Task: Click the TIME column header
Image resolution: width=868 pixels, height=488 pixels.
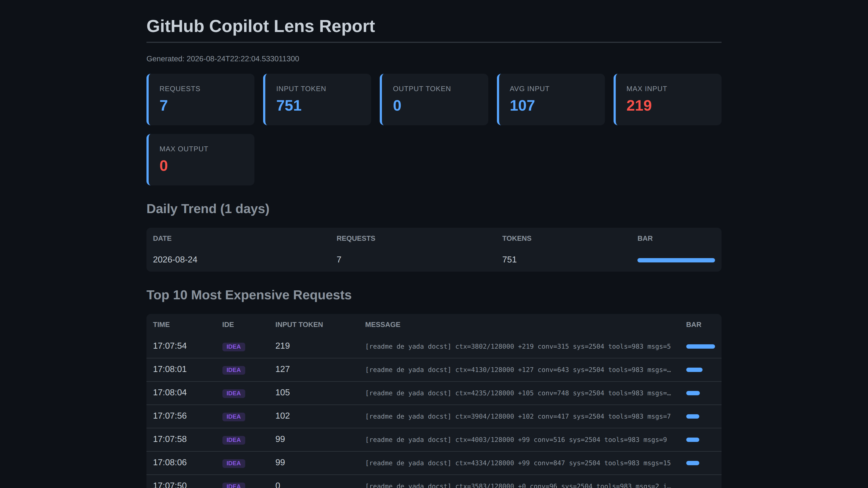Action: (161, 325)
